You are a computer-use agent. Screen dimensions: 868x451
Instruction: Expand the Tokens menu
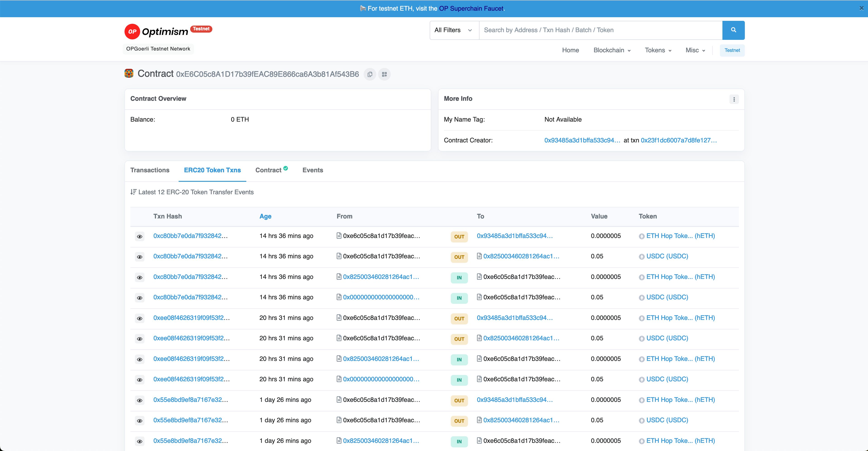point(658,50)
